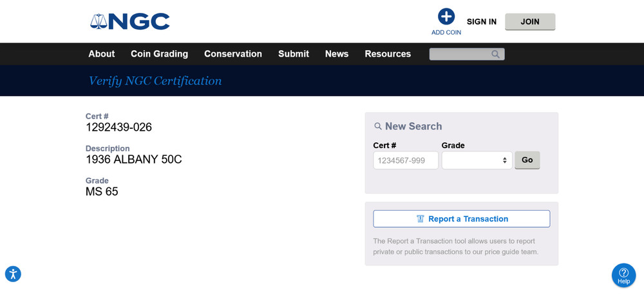Click the grade value MS 65
644x295 pixels.
[102, 191]
